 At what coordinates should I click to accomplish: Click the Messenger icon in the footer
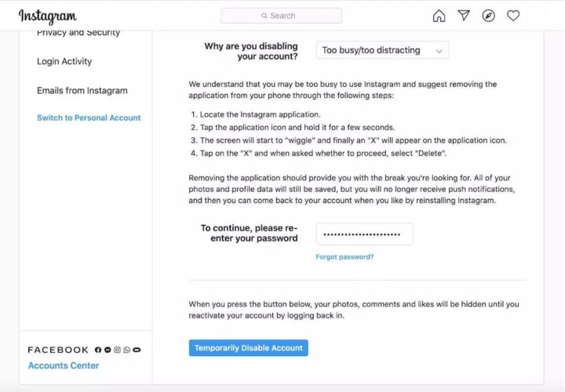pyautogui.click(x=108, y=350)
